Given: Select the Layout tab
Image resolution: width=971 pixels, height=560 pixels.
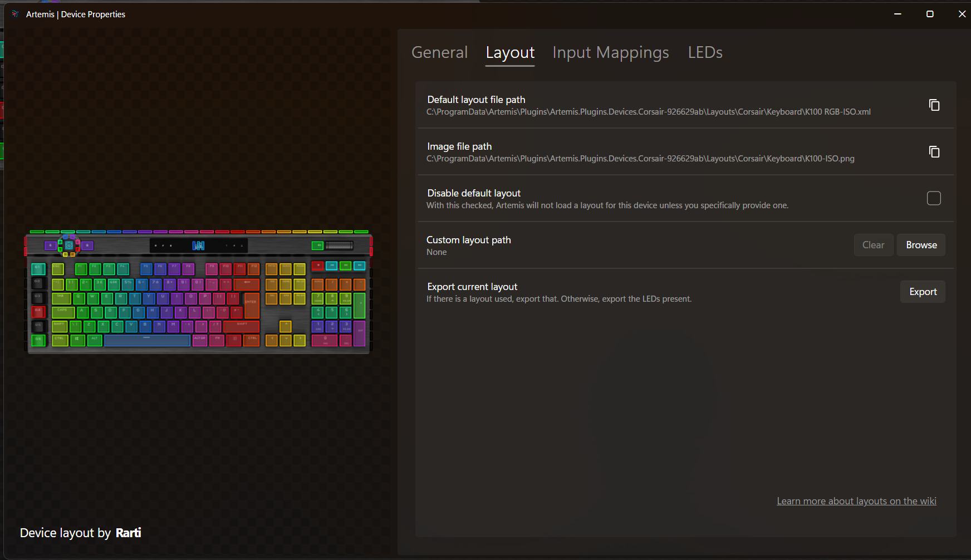Looking at the screenshot, I should coord(509,52).
